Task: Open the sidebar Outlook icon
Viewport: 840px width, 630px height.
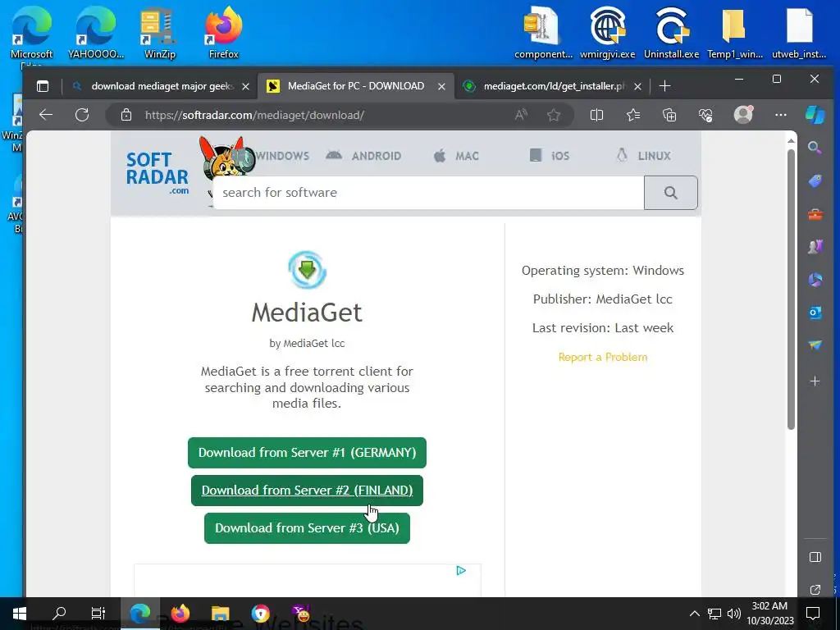Action: [815, 313]
